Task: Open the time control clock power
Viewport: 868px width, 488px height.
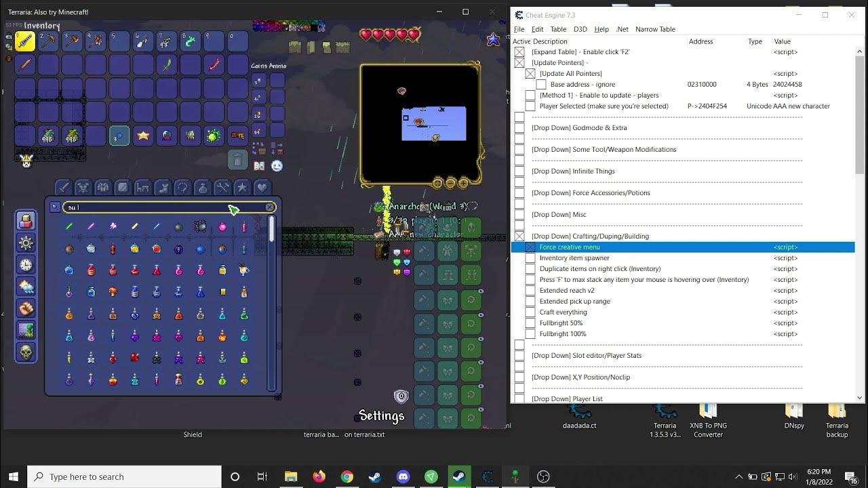Action: tap(25, 264)
